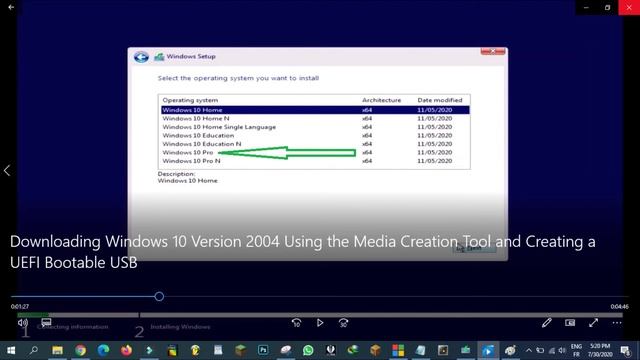Open the player volume control

tap(23, 323)
